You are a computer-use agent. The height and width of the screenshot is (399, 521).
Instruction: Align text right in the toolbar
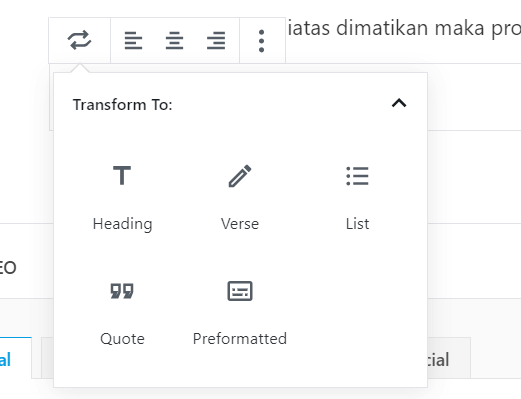pyautogui.click(x=216, y=41)
